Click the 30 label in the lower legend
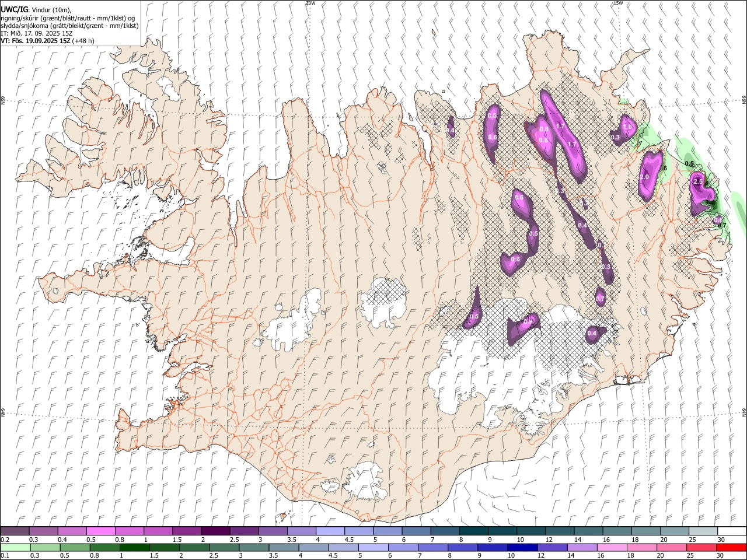This screenshot has height=560, width=747. tap(721, 556)
